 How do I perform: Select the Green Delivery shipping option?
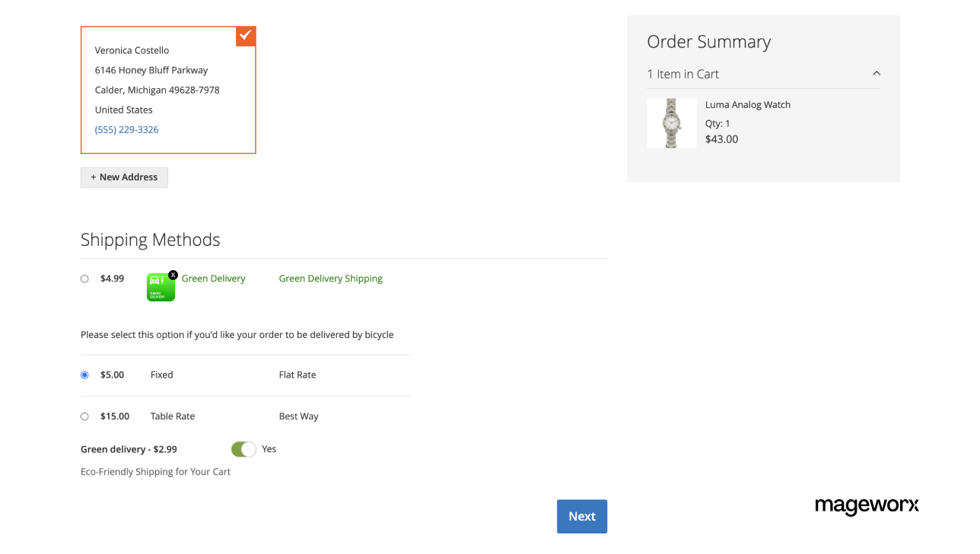pos(84,279)
